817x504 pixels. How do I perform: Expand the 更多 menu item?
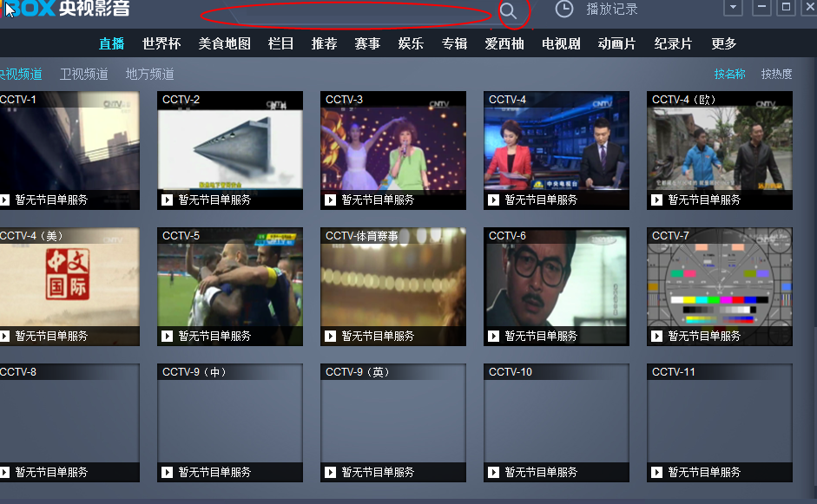pyautogui.click(x=723, y=43)
